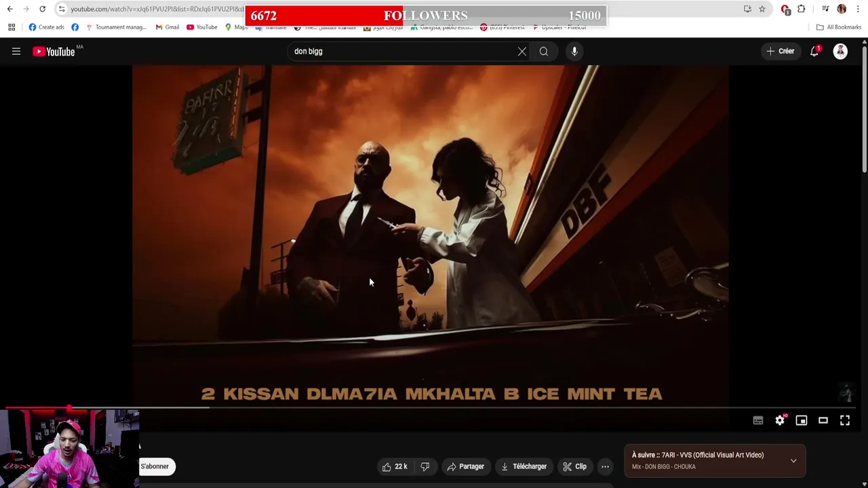This screenshot has width=868, height=488.
Task: Open the Chrome apps grid bookmark
Action: (12, 27)
